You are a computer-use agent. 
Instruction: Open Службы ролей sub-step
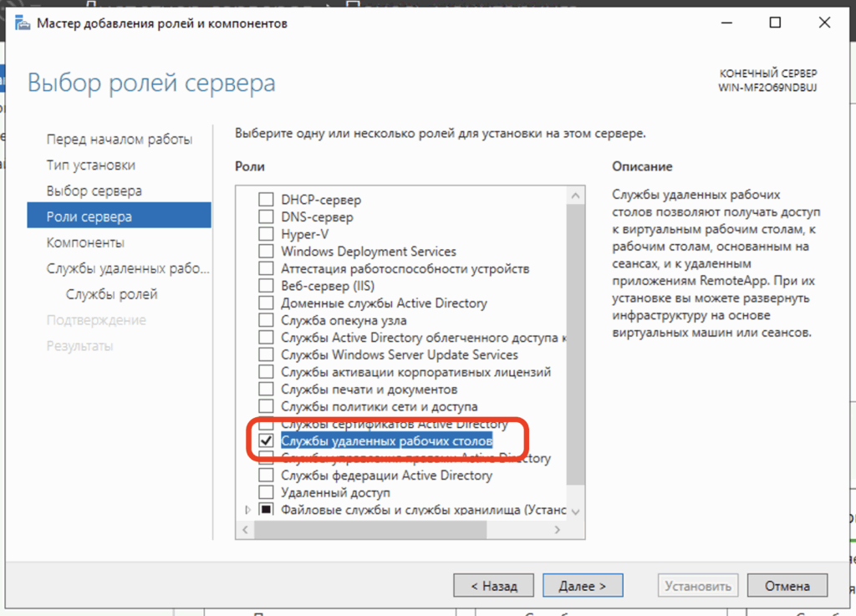click(x=111, y=294)
